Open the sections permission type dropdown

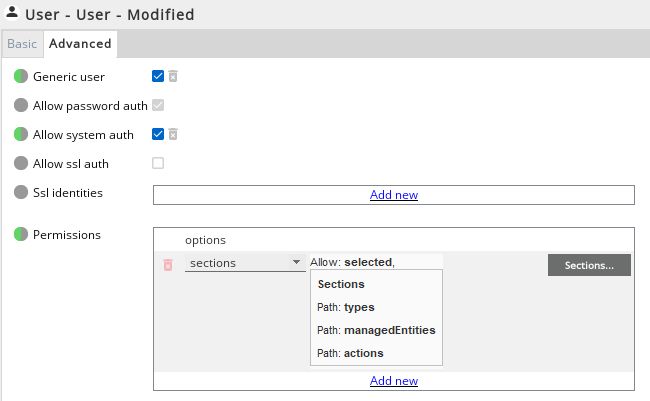tap(245, 263)
